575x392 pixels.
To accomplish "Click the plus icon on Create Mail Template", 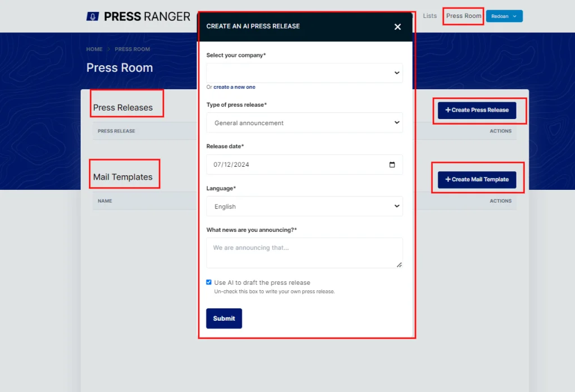I will [x=448, y=180].
